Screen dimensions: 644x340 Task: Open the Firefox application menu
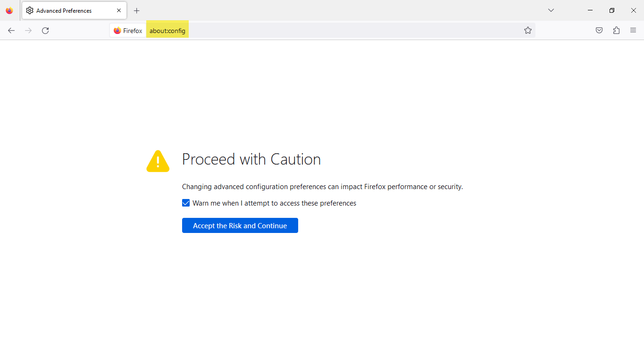point(633,31)
